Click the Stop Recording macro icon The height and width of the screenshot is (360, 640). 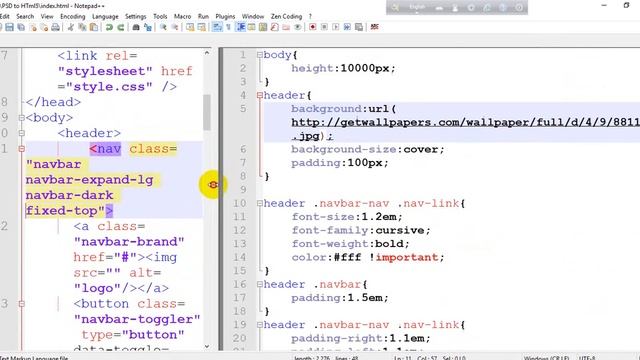(x=324, y=27)
